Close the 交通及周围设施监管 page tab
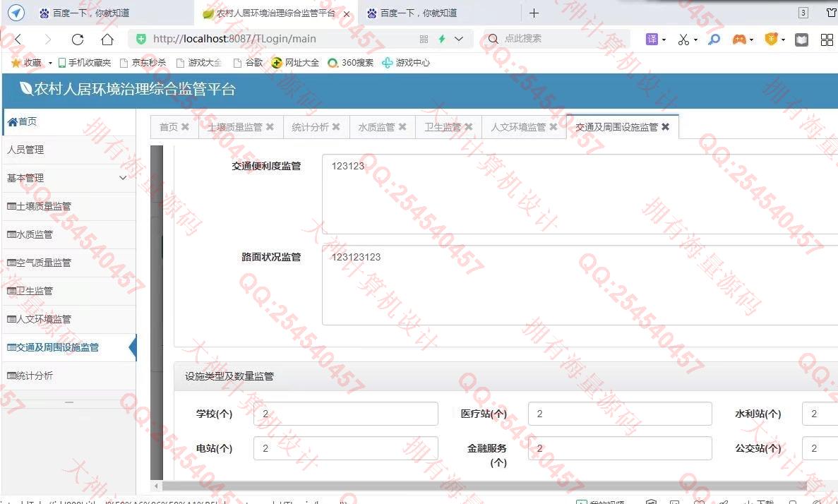 pos(665,126)
